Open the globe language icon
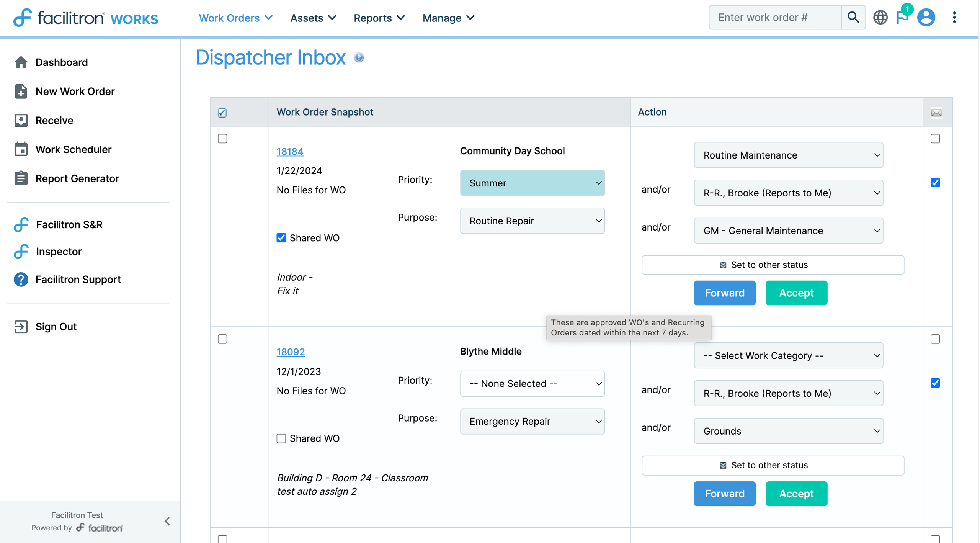 click(880, 17)
